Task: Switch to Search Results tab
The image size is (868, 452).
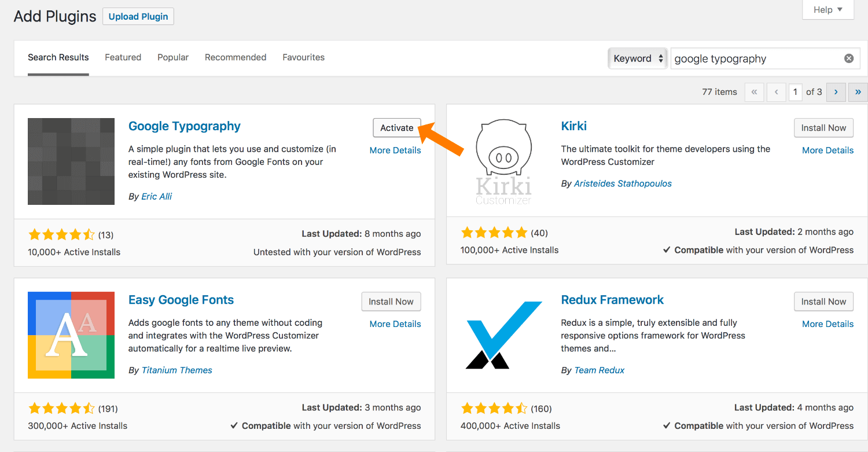Action: [x=58, y=57]
